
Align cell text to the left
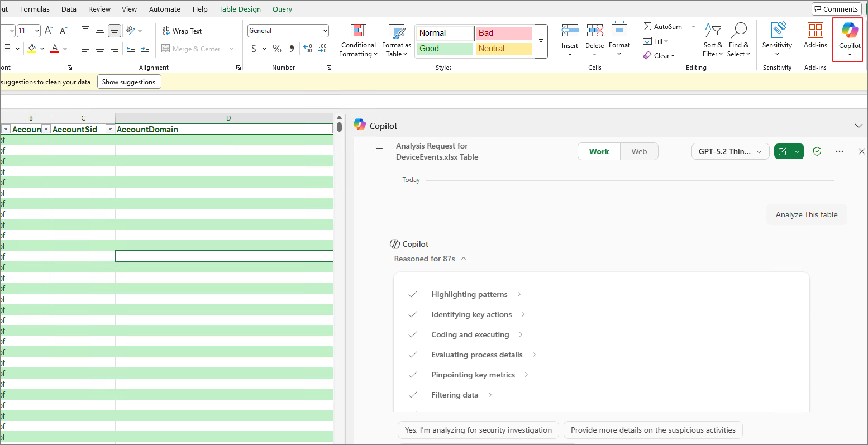point(85,49)
